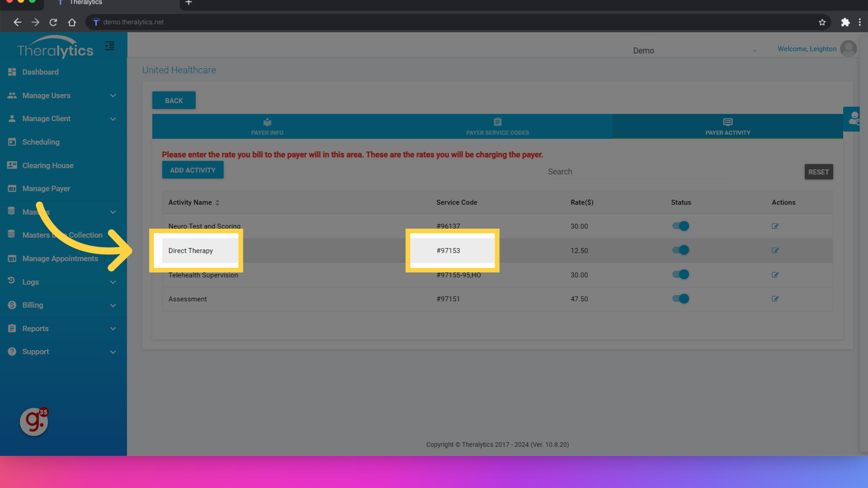Click the Payer Activity tab icon
Screen dimensions: 868x488
(727, 122)
